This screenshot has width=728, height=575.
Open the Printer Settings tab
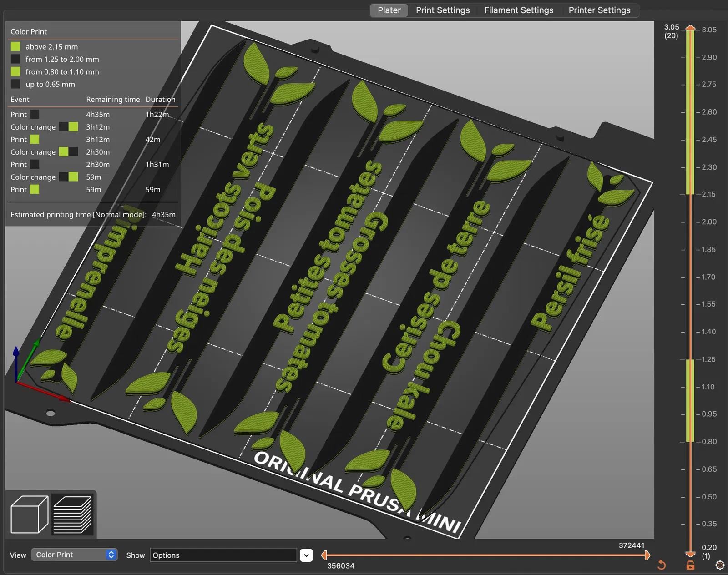(599, 10)
